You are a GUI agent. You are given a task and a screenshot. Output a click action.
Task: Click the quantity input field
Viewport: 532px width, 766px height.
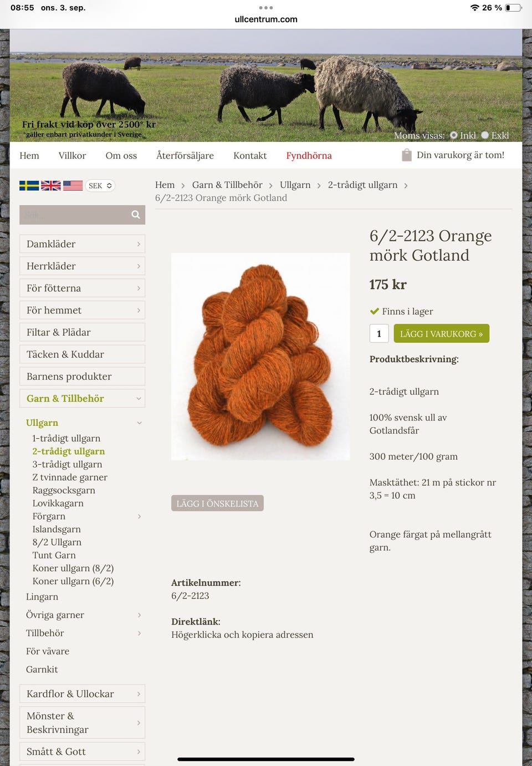[379, 333]
